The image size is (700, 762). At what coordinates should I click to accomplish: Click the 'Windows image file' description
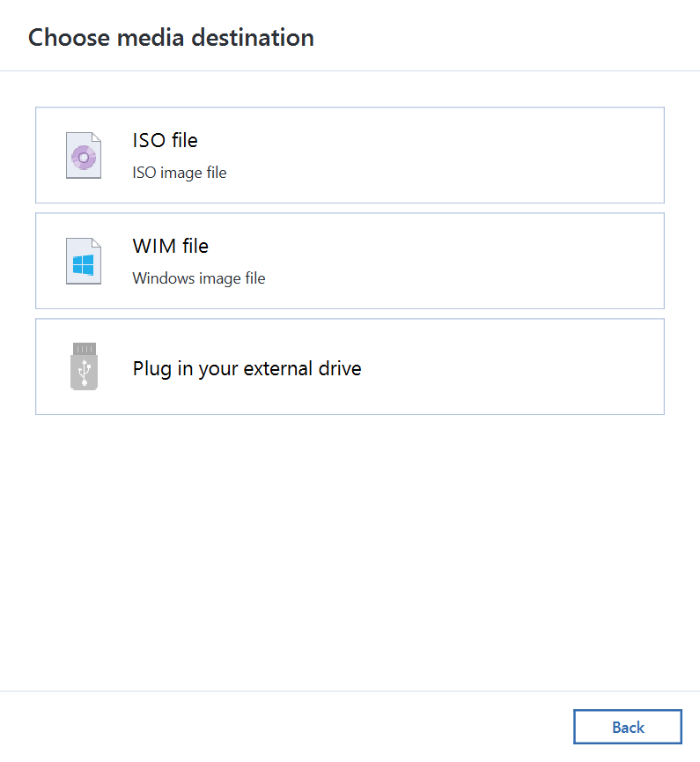pyautogui.click(x=199, y=278)
